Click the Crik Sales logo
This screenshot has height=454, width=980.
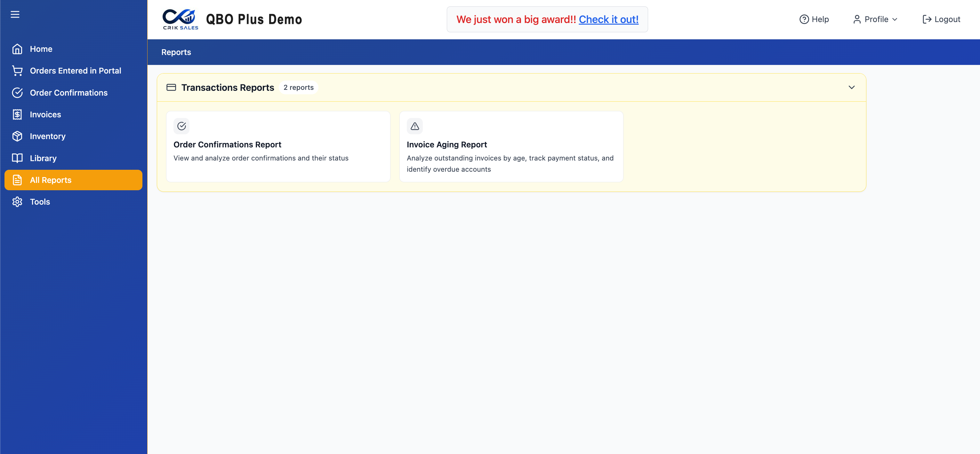pyautogui.click(x=180, y=20)
